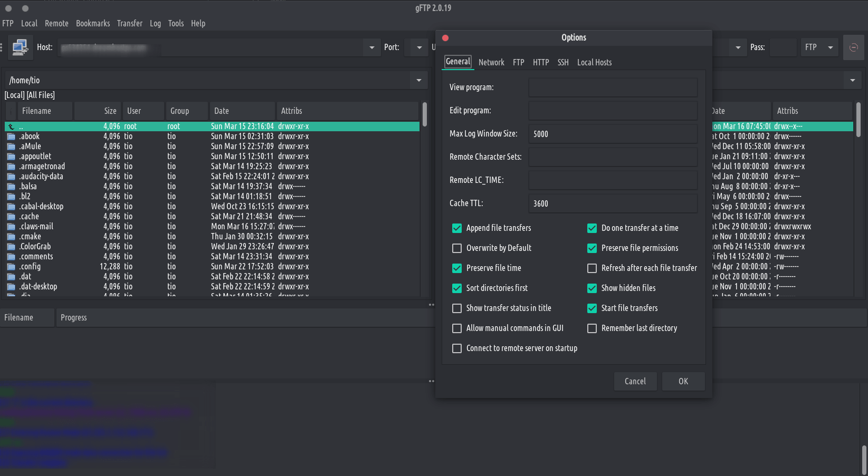Click folder icon of .dat
Screen dimensions: 868x476
(x=11, y=277)
